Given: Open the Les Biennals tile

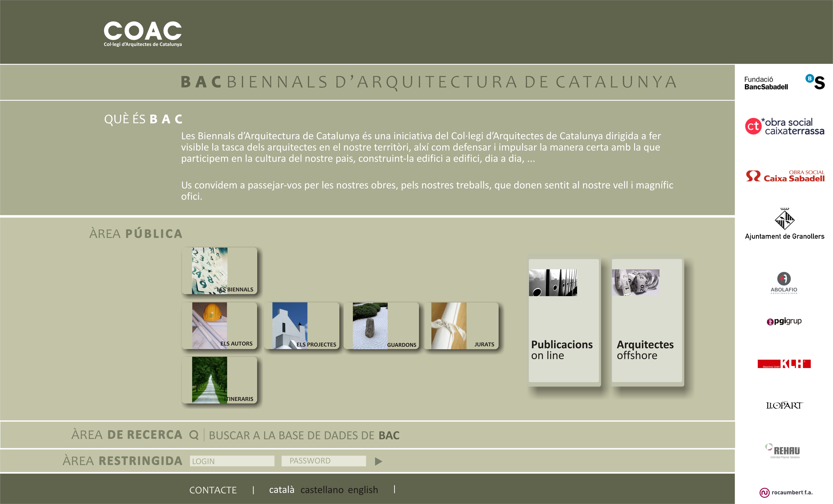Looking at the screenshot, I should (x=219, y=271).
